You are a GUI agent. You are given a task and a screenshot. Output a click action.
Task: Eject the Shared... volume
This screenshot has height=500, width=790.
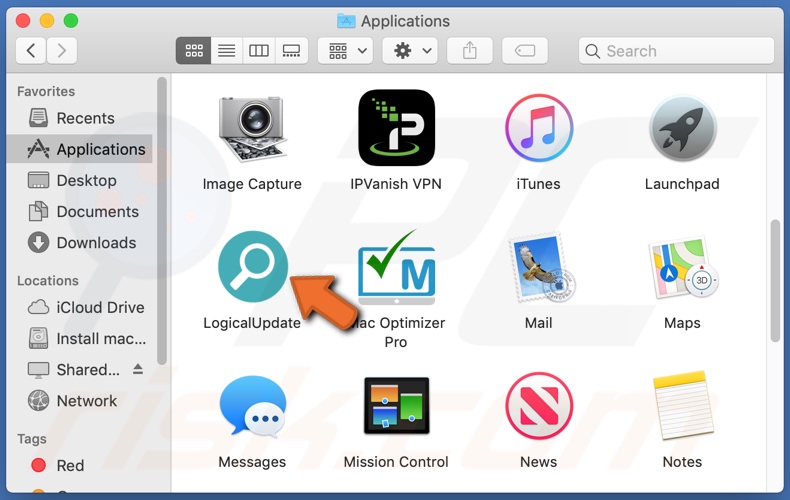[x=138, y=369]
